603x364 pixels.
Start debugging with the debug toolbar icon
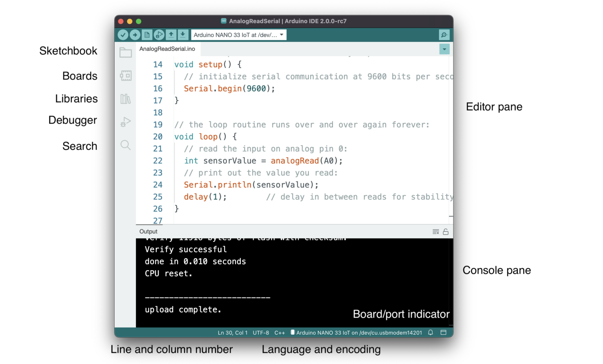[159, 35]
